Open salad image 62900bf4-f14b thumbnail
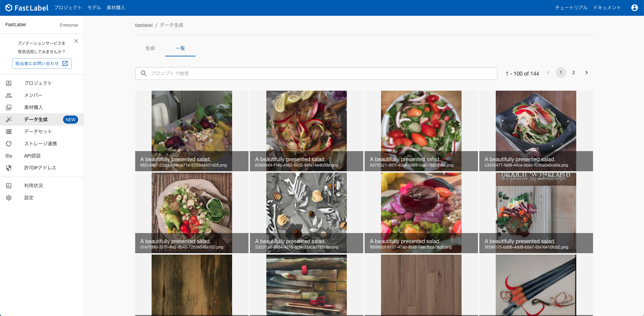This screenshot has height=316, width=644. tap(307, 131)
